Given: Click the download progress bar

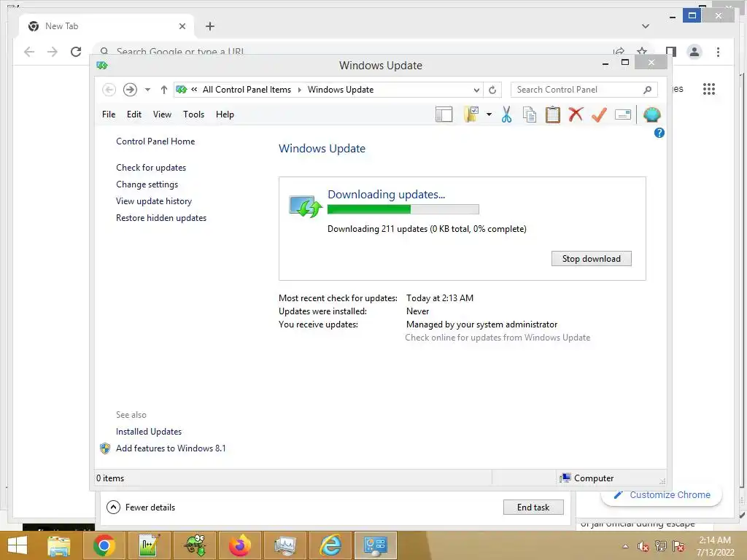Looking at the screenshot, I should 403,209.
